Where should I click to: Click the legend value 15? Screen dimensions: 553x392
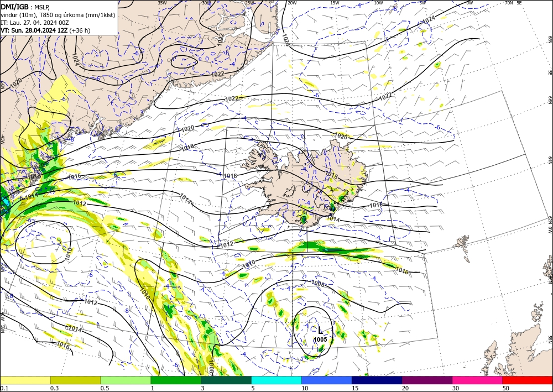(355, 388)
